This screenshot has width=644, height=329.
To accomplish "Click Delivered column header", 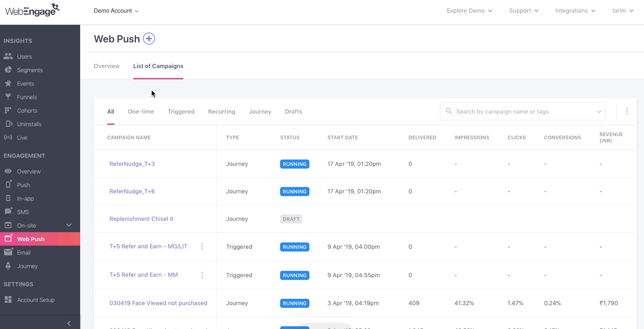I will pos(422,137).
